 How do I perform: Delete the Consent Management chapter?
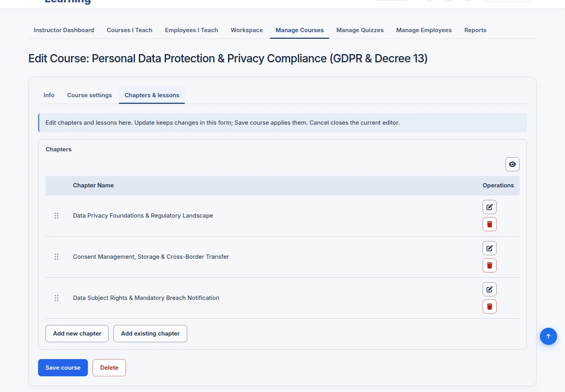(490, 265)
